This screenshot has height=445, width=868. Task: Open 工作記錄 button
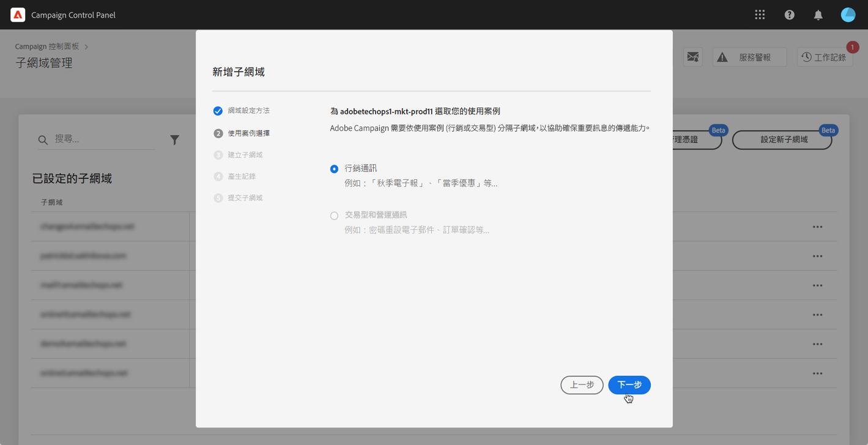click(825, 57)
